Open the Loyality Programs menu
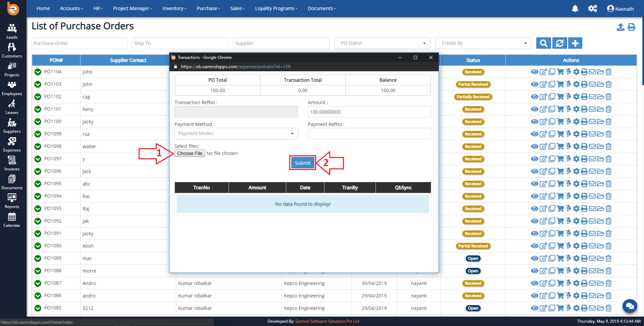This screenshot has width=644, height=326. point(276,8)
